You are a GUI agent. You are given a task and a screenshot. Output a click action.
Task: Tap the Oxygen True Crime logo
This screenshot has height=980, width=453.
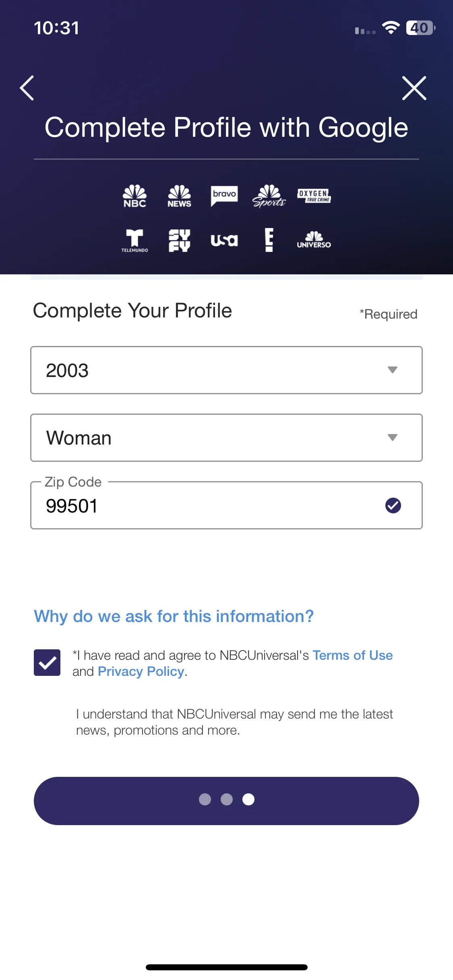pyautogui.click(x=314, y=196)
